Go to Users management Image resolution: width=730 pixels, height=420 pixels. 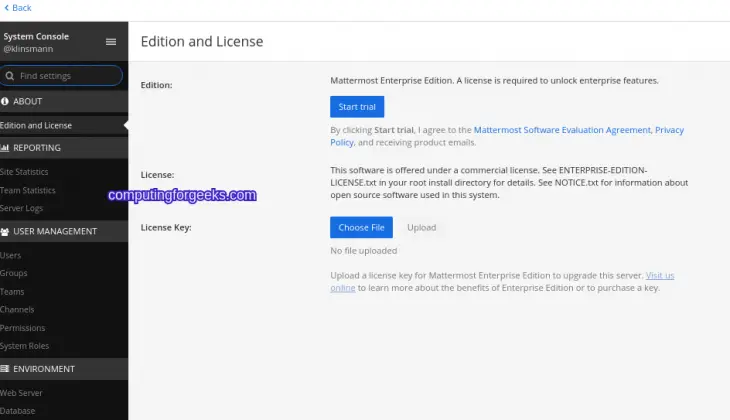[x=11, y=255]
